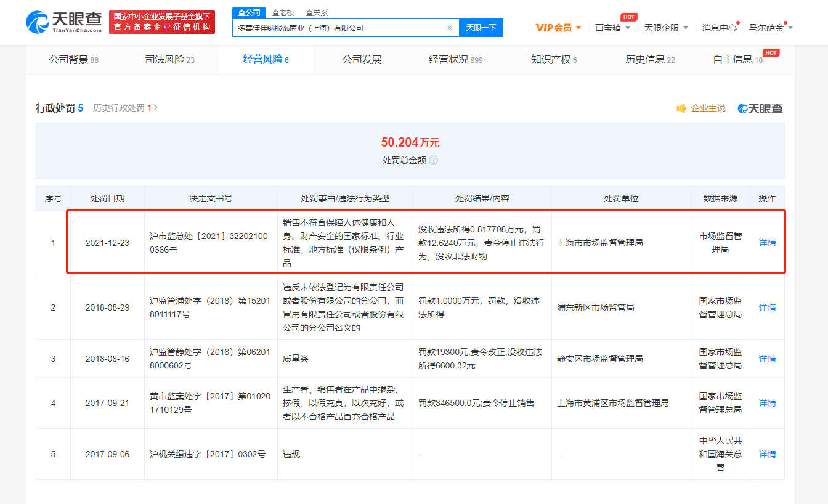This screenshot has width=828, height=504.
Task: Click the 企业主说 speaker icon
Action: [681, 108]
